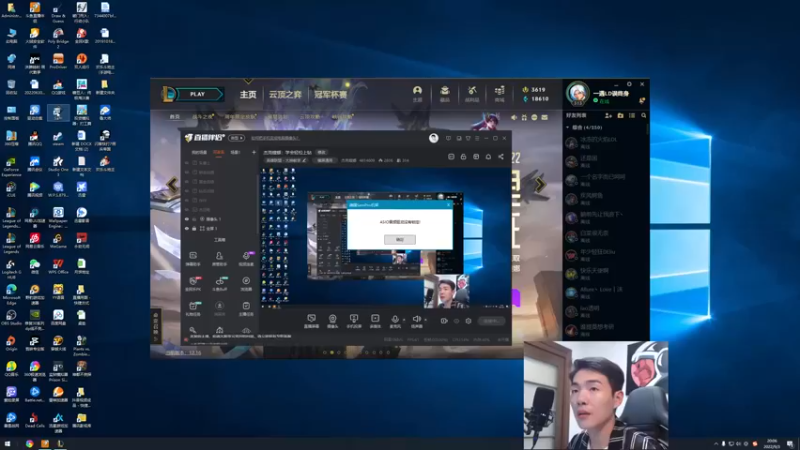800x450 pixels.
Task: Toggle the lock on 全屏 1 source
Action: 194,229
